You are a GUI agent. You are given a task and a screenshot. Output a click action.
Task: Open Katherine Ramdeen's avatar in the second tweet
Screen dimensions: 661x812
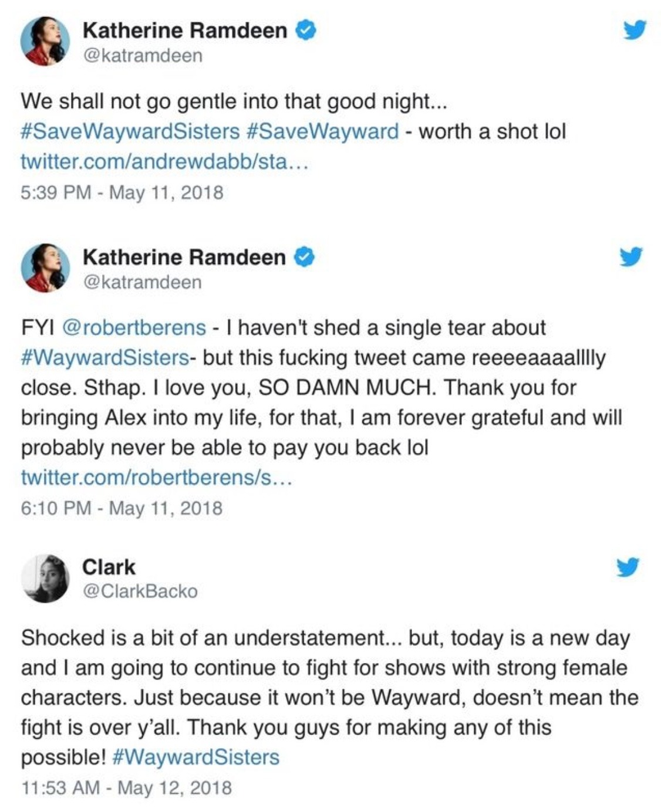[x=45, y=267]
